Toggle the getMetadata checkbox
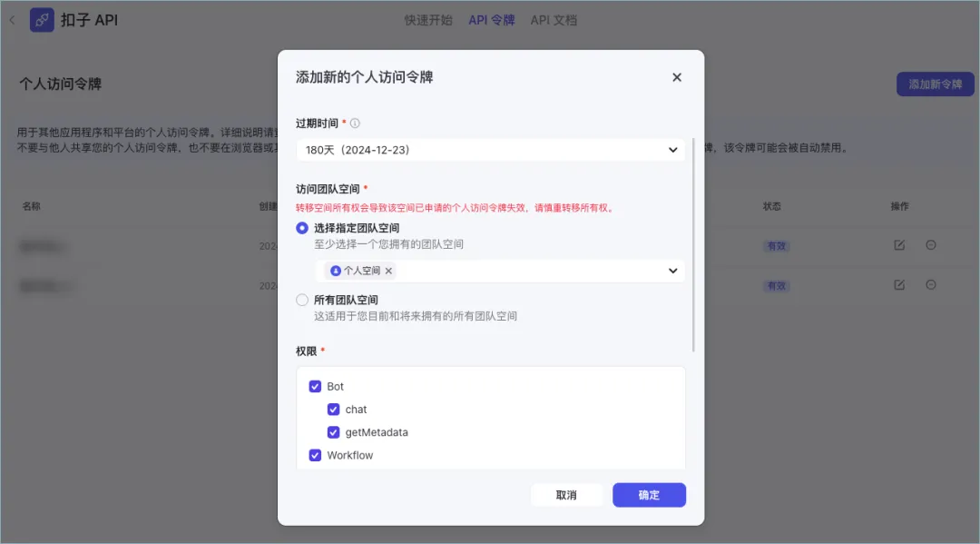Viewport: 980px width, 544px height. tap(333, 432)
